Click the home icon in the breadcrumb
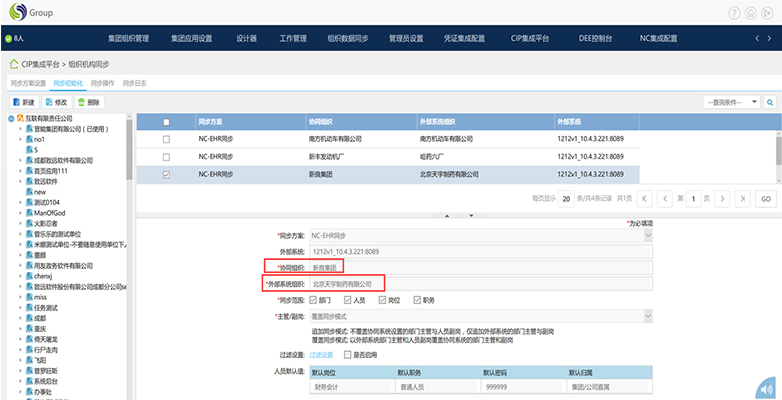The height and width of the screenshot is (400, 782). (13, 63)
